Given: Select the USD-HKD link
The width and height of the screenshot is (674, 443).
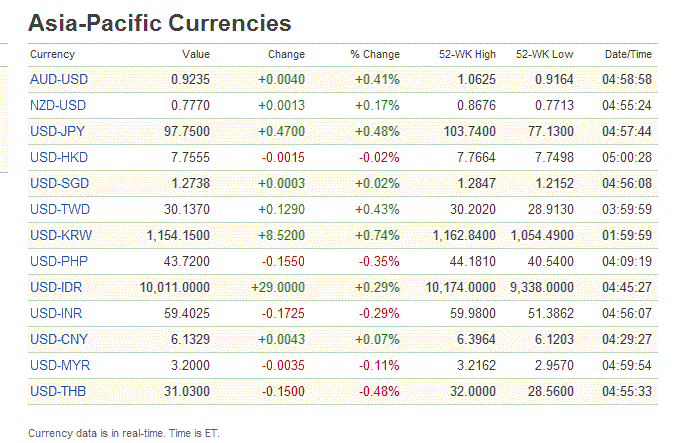Looking at the screenshot, I should pos(57,157).
